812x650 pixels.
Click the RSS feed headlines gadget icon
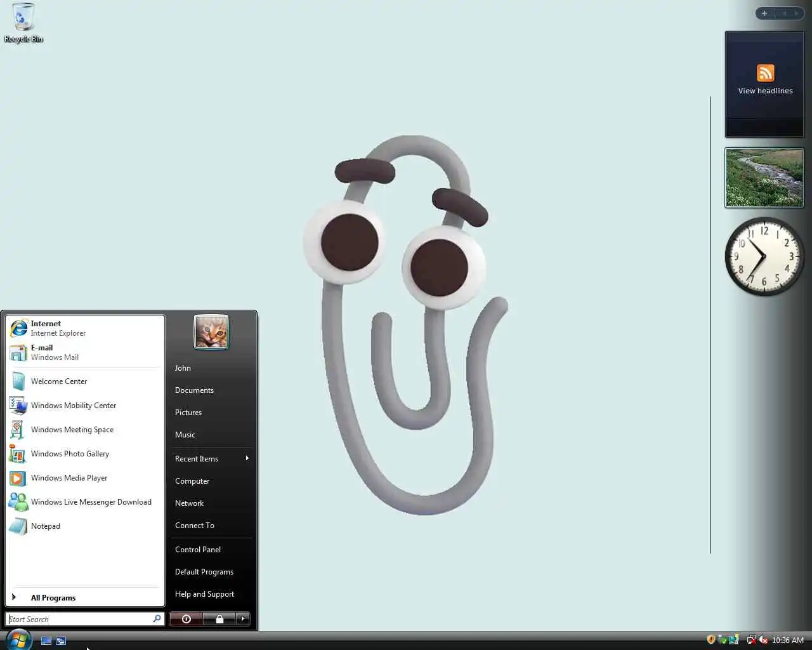point(766,72)
